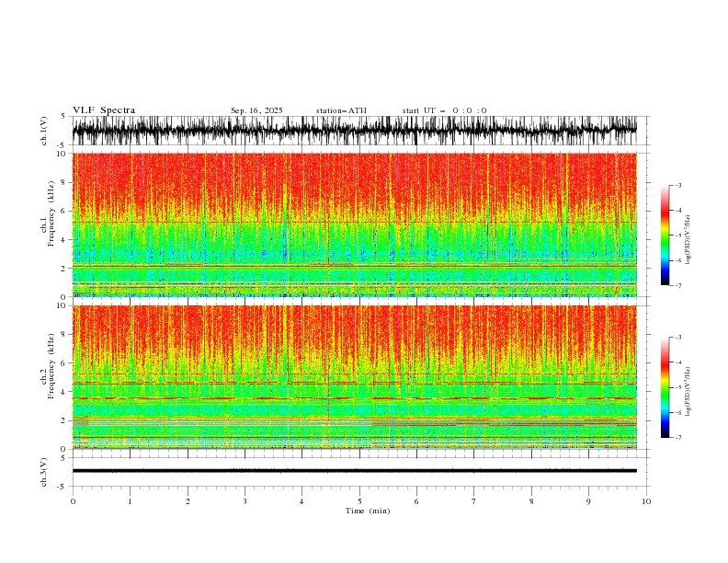Click the ch.2 spectrogram color scale bar

665,387
